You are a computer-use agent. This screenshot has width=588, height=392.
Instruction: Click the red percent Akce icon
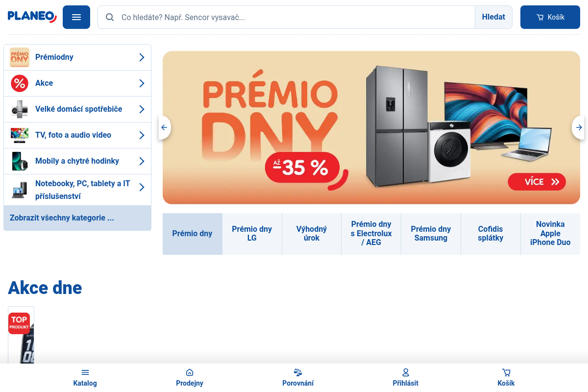(20, 83)
